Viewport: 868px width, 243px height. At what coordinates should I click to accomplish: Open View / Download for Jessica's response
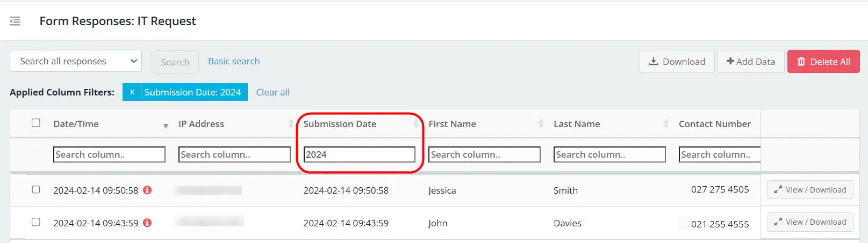point(810,190)
